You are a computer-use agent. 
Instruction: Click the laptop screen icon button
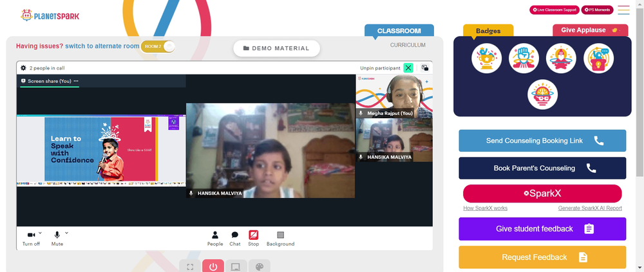[x=236, y=267]
